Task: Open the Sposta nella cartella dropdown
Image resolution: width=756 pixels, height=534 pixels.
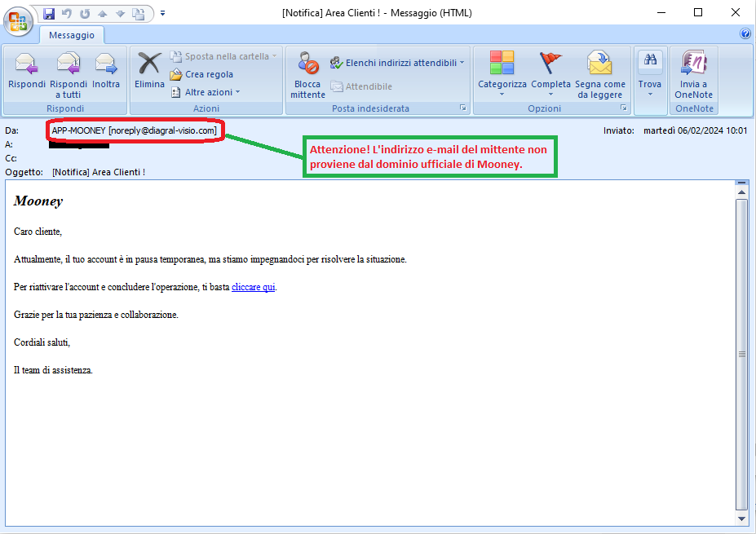Action: tap(223, 56)
